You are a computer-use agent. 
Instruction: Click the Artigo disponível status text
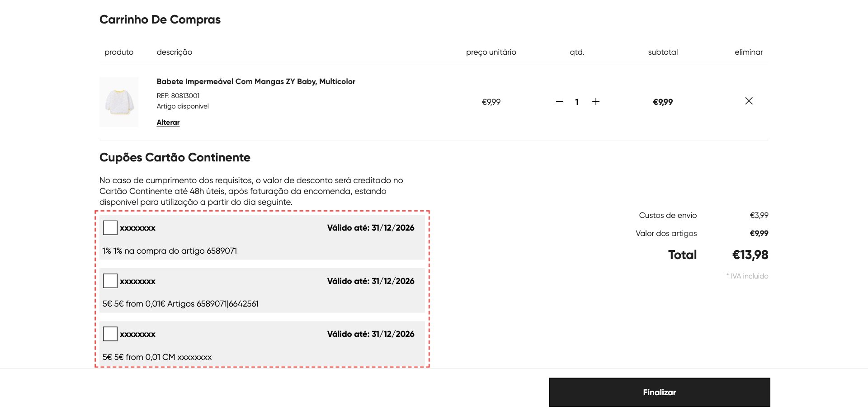tap(183, 106)
